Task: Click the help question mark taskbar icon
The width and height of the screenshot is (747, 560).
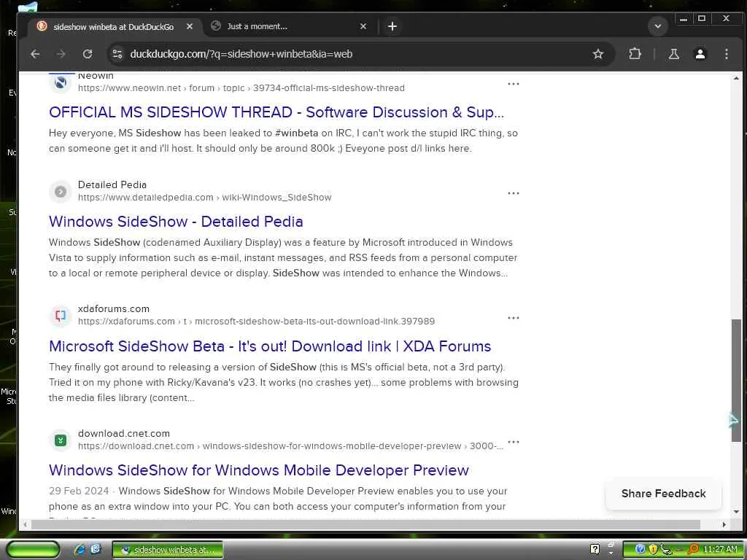Action: [x=595, y=550]
